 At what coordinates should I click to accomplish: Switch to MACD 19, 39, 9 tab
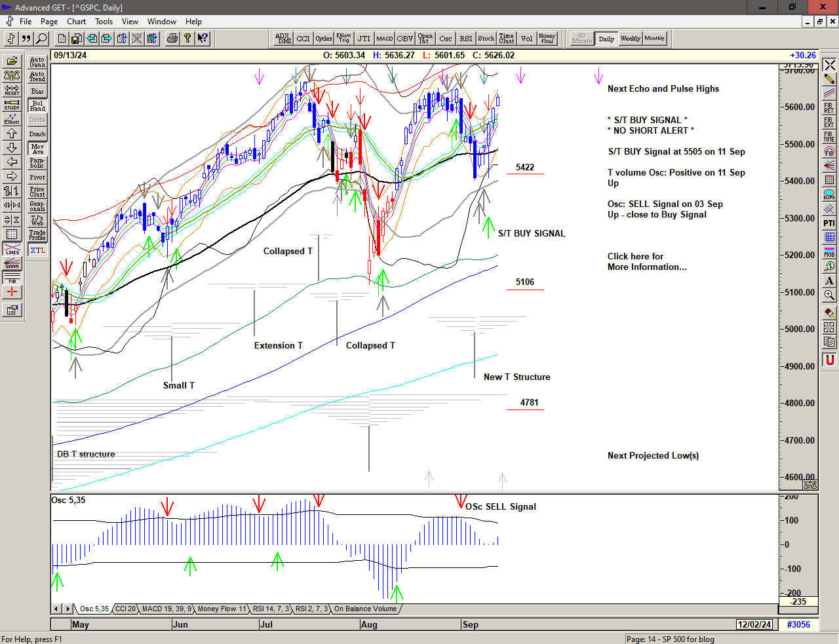click(166, 609)
